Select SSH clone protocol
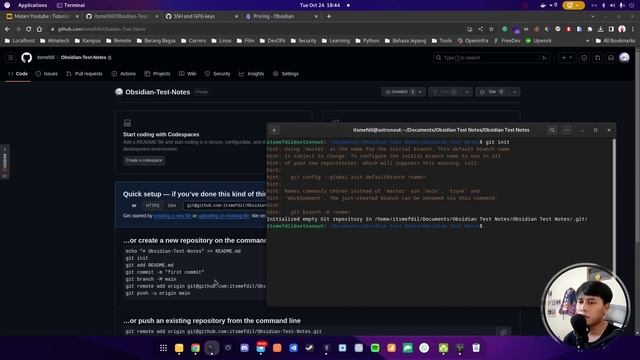Screen dimensions: 640x360 point(172,205)
